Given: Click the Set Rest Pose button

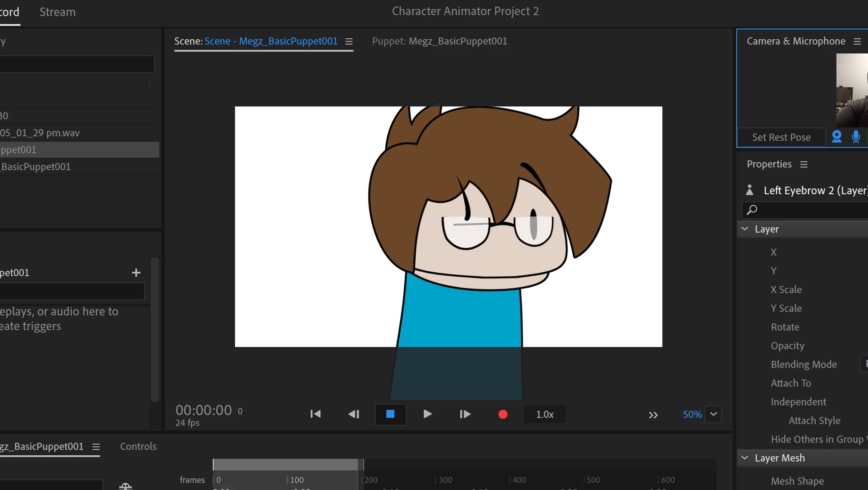Looking at the screenshot, I should (781, 137).
